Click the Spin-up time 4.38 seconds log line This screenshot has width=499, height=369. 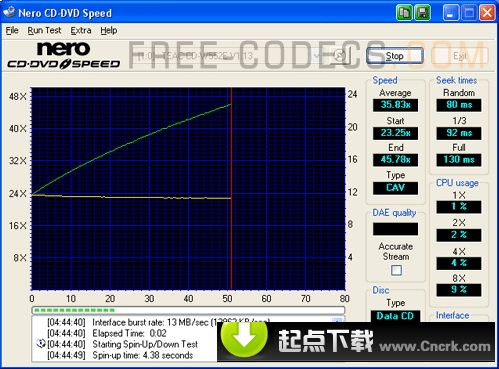click(120, 355)
